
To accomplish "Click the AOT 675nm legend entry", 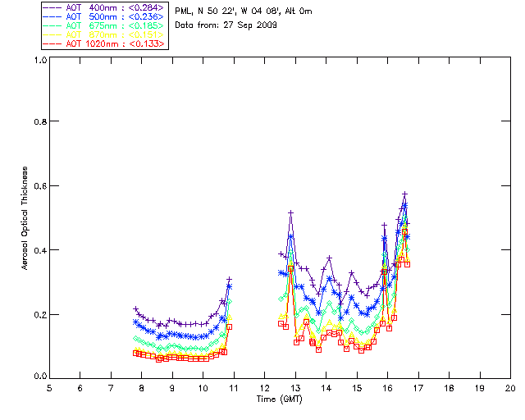I will click(x=104, y=25).
